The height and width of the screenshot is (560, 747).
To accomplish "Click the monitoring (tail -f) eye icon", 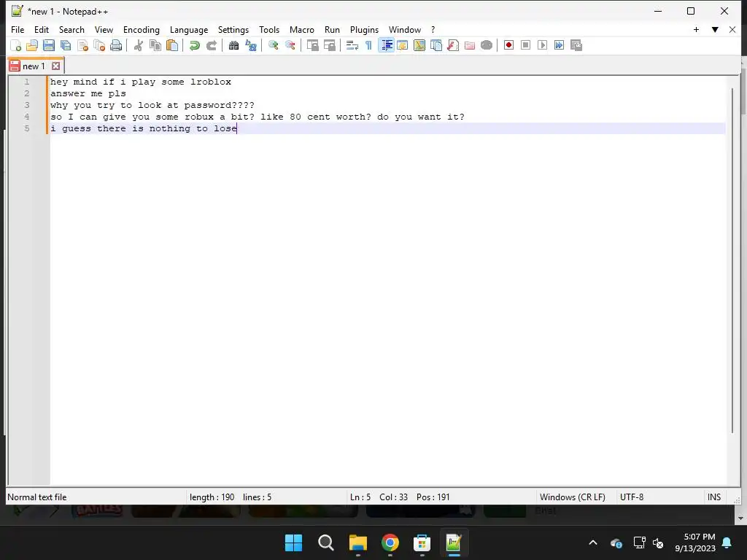I will click(487, 46).
